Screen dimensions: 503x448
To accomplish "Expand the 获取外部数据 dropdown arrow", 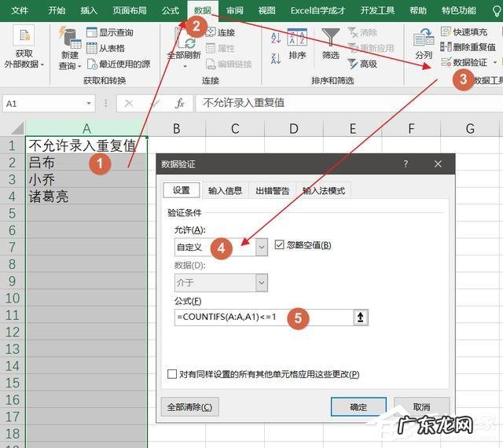I will click(x=42, y=64).
